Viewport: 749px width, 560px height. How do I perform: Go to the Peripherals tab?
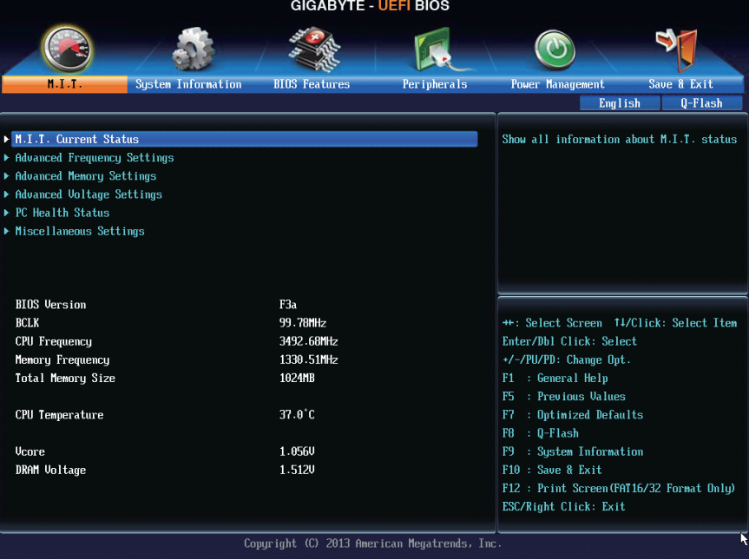[435, 84]
